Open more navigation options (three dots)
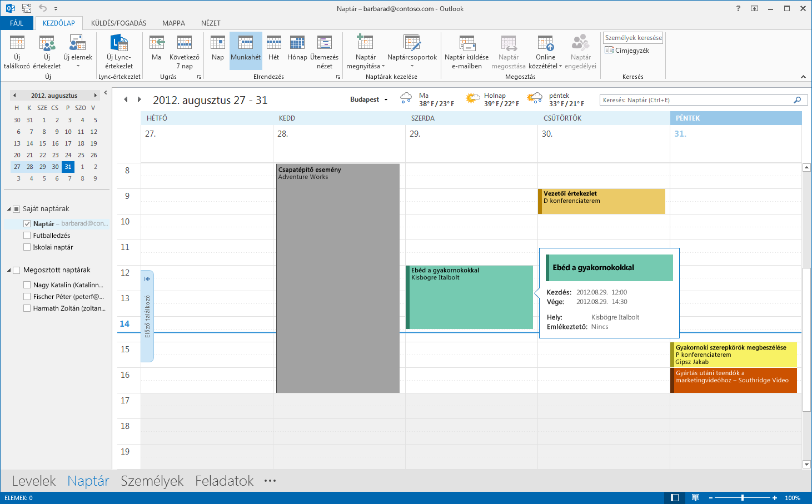 pyautogui.click(x=270, y=481)
